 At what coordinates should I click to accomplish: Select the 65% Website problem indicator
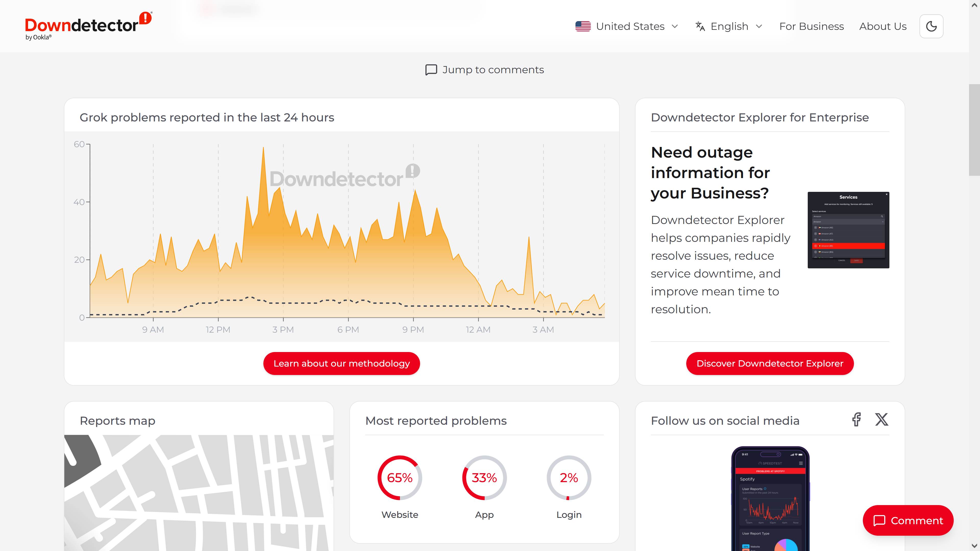pyautogui.click(x=399, y=487)
